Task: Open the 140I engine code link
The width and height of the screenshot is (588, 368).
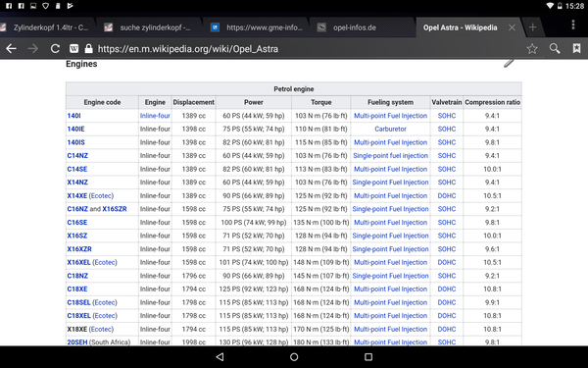Action: pos(73,116)
